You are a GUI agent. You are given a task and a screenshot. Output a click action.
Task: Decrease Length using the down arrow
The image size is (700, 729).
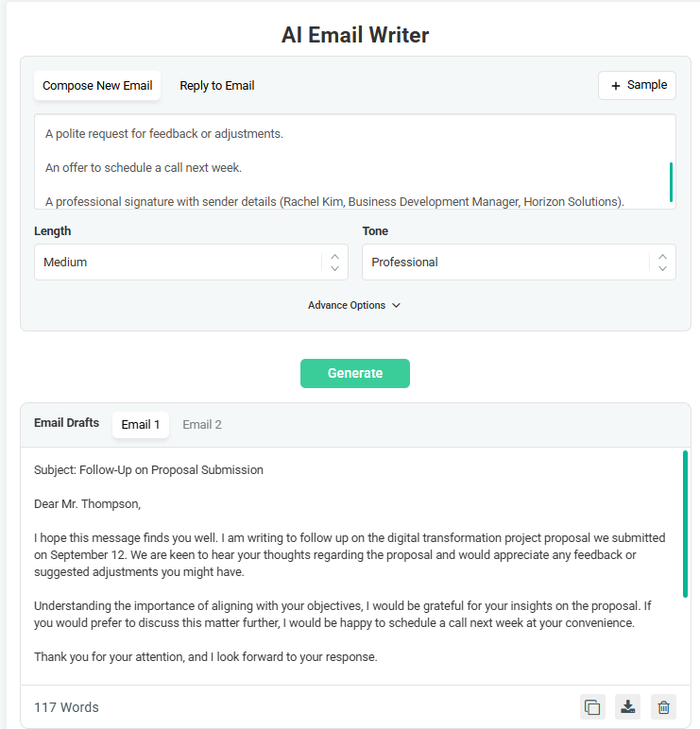(334, 269)
